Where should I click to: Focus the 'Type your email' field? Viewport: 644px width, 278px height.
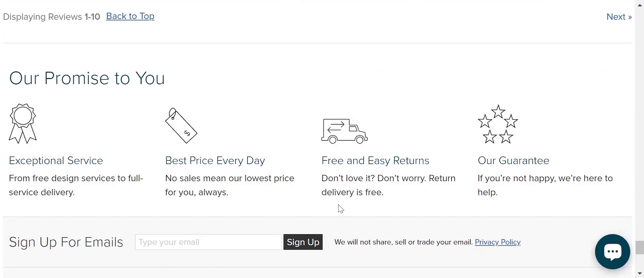pos(208,242)
